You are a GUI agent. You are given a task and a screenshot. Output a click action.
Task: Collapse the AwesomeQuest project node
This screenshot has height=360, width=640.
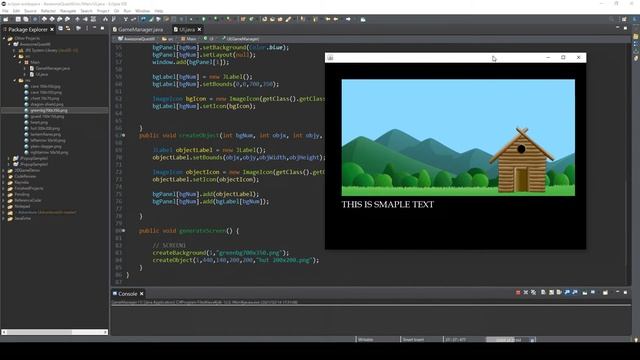9,44
